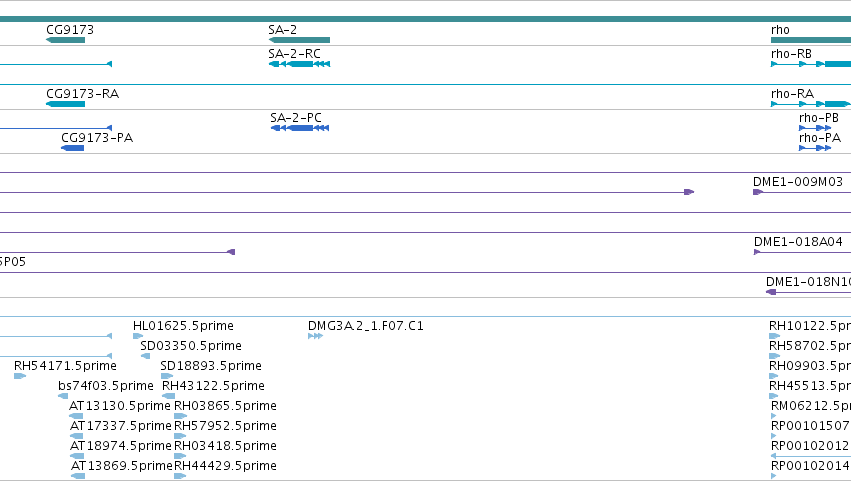851x481 pixels.
Task: Click the rho-RA transcript label
Action: [x=792, y=94]
